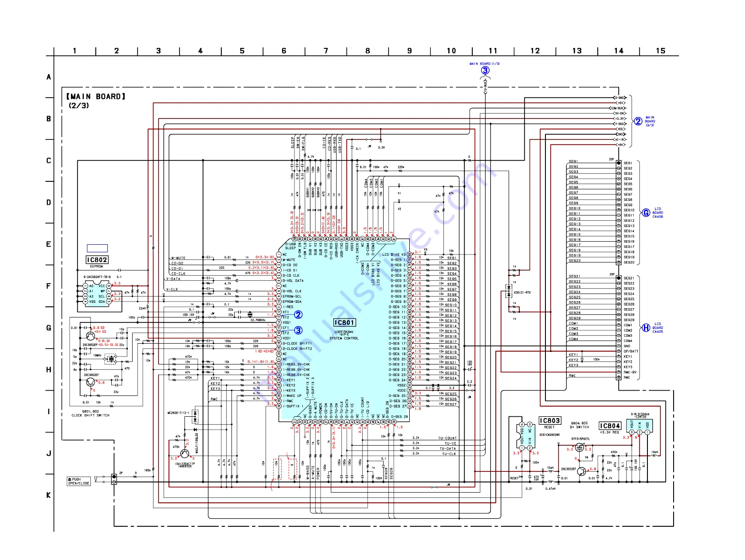The image size is (745, 560).
Task: Select the Q801, 802 CLOCK SHIFT SWITCH caption
Action: coord(90,413)
